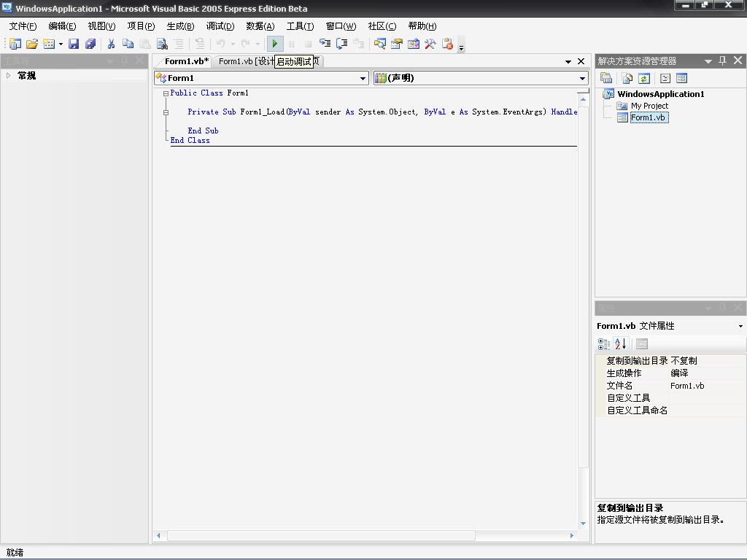Open the Form1.vb 文件属性 object dropdown
The height and width of the screenshot is (560, 747).
click(740, 326)
